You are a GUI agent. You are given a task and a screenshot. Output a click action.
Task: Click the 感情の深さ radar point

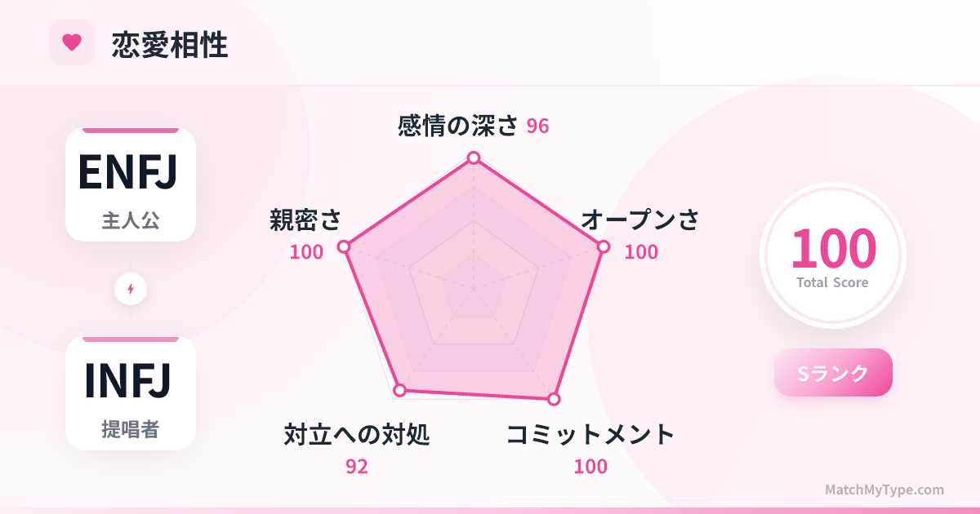tap(473, 157)
